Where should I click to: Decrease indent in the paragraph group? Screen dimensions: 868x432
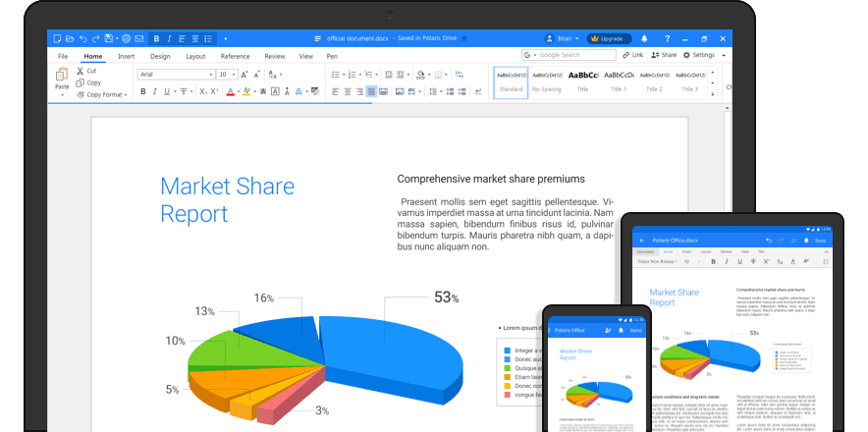(389, 75)
